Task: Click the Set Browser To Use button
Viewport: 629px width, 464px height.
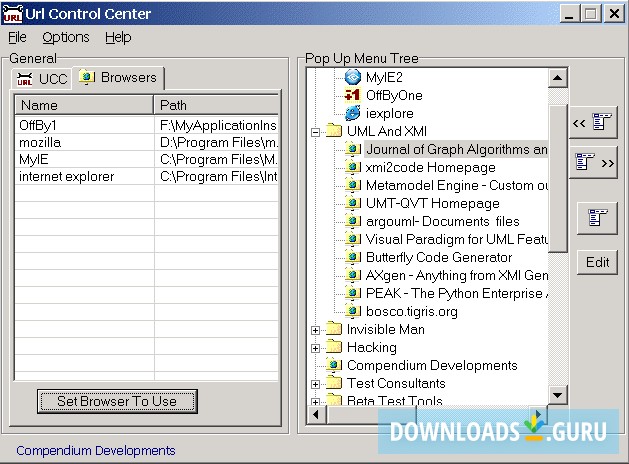Action: [x=117, y=401]
